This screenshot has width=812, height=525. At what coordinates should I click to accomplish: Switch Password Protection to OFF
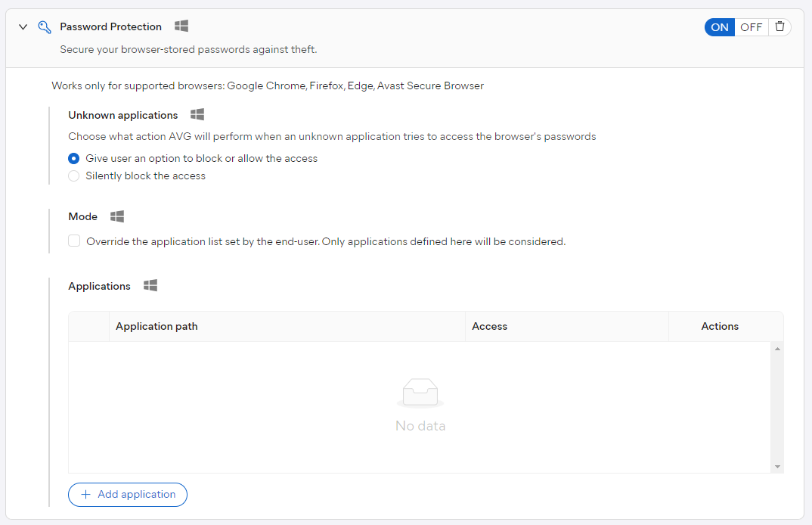pyautogui.click(x=751, y=26)
